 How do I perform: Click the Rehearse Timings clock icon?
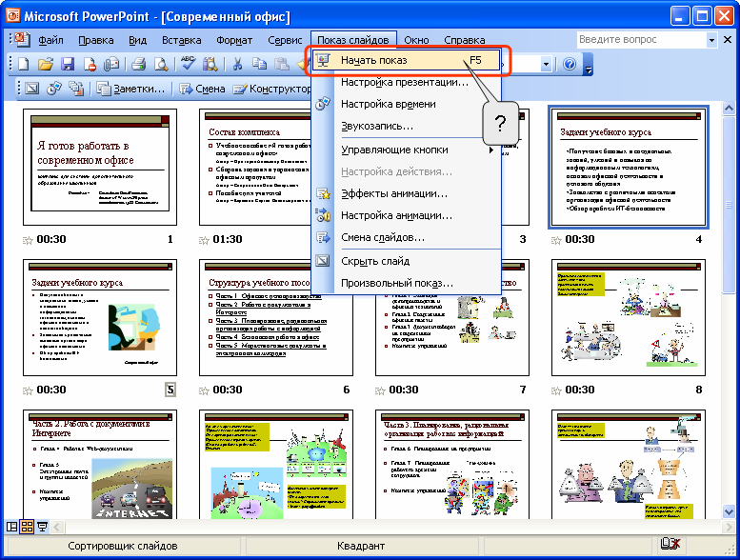pyautogui.click(x=54, y=89)
